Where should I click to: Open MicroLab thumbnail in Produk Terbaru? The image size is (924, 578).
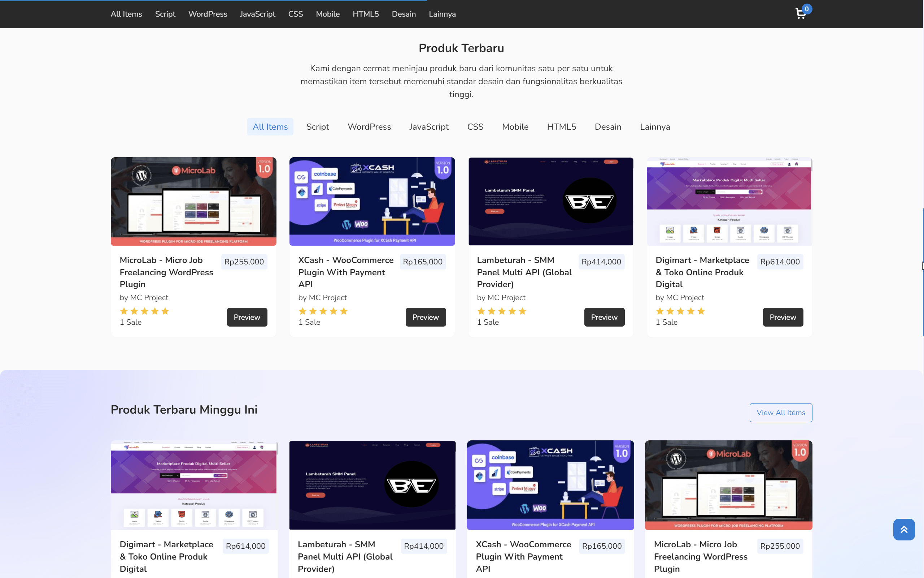[193, 201]
